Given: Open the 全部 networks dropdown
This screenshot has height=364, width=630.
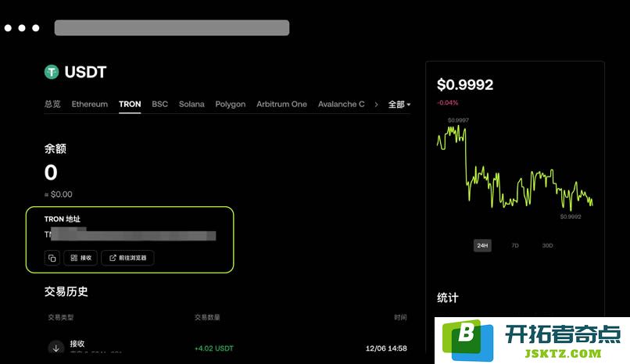Looking at the screenshot, I should (x=399, y=105).
